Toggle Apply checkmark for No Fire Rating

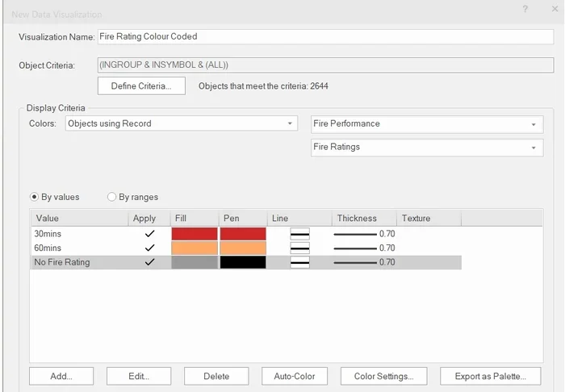(x=149, y=262)
